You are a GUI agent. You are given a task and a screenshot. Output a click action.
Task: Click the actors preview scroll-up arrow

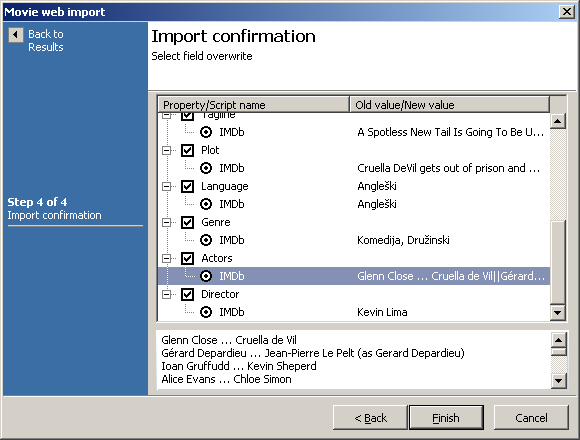(559, 339)
